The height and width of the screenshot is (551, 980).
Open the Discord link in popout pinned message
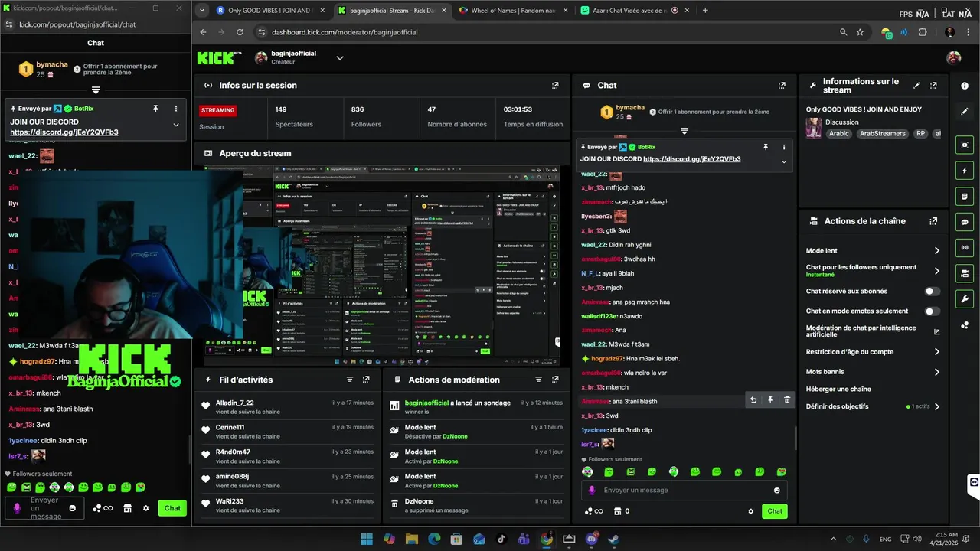(64, 132)
